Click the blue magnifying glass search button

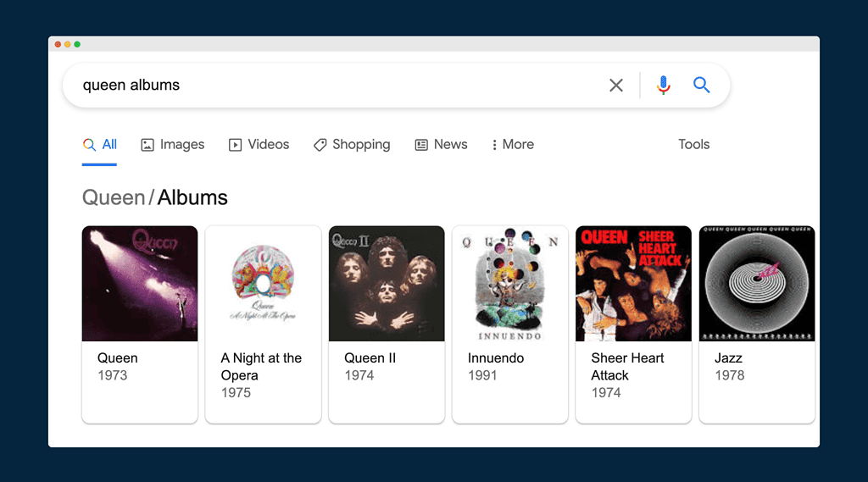tap(701, 85)
